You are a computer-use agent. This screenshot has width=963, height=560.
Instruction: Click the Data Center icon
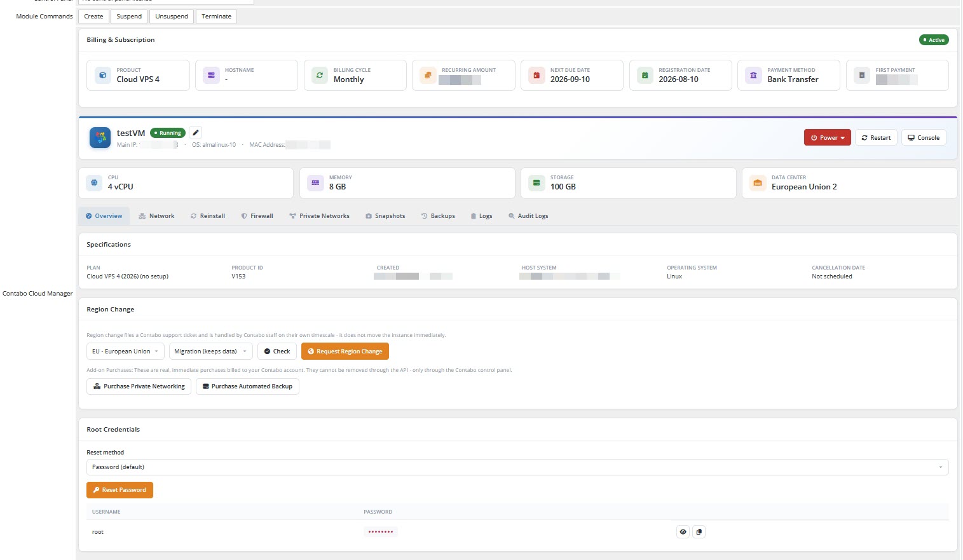point(758,182)
